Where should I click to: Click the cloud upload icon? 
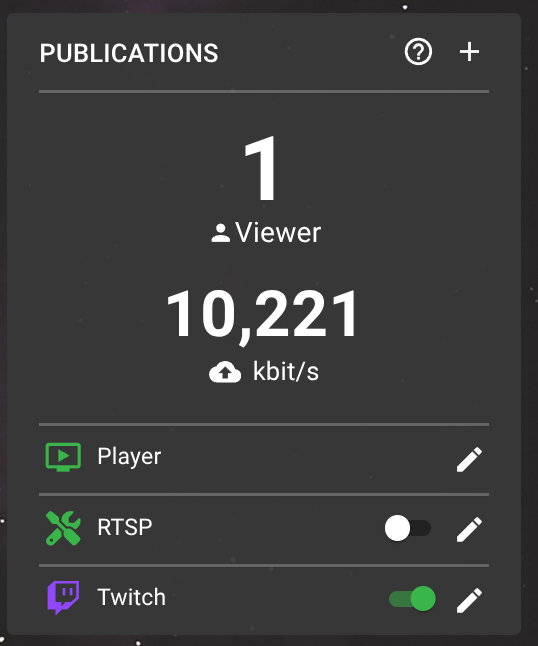click(225, 372)
